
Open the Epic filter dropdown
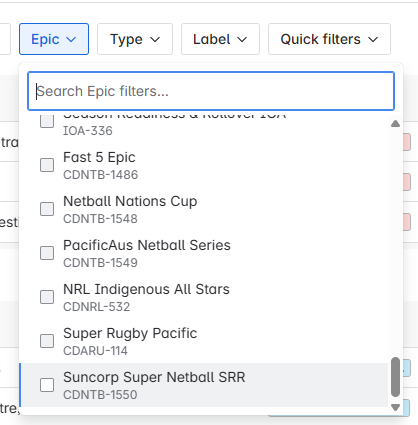point(54,39)
